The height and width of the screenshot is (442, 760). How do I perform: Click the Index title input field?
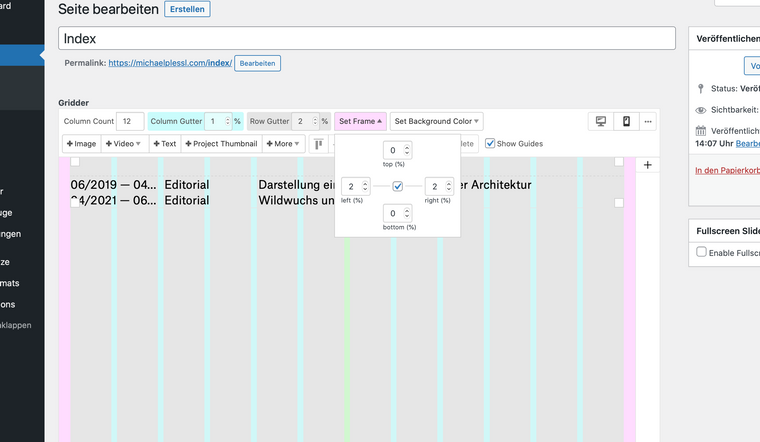point(367,38)
